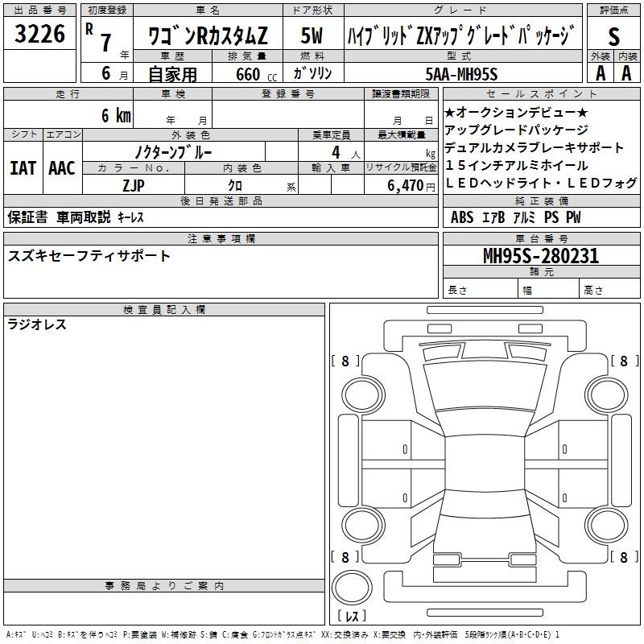Screen dimensions: 644x644
Task: Click the 6 km mileage value
Action: pyautogui.click(x=116, y=115)
